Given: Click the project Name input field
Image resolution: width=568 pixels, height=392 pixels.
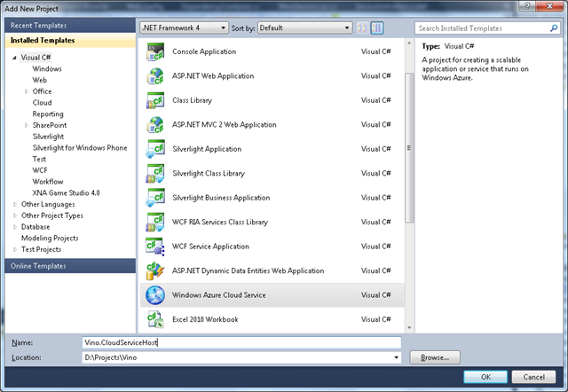Looking at the screenshot, I should [241, 342].
